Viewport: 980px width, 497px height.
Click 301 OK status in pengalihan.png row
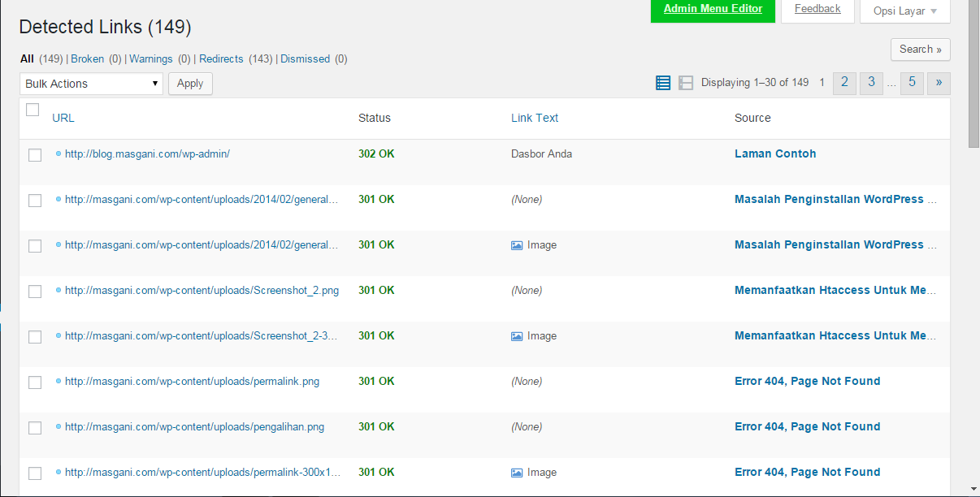coord(376,426)
